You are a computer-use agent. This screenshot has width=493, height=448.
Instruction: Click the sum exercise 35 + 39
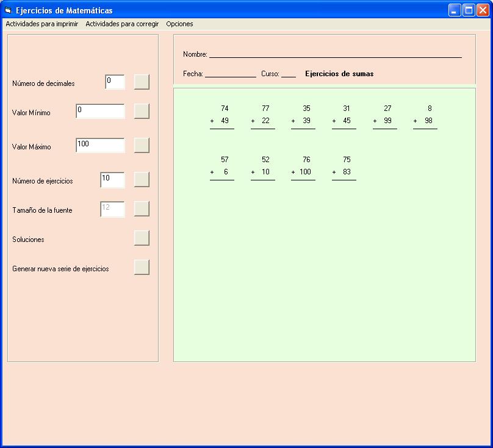pyautogui.click(x=303, y=117)
